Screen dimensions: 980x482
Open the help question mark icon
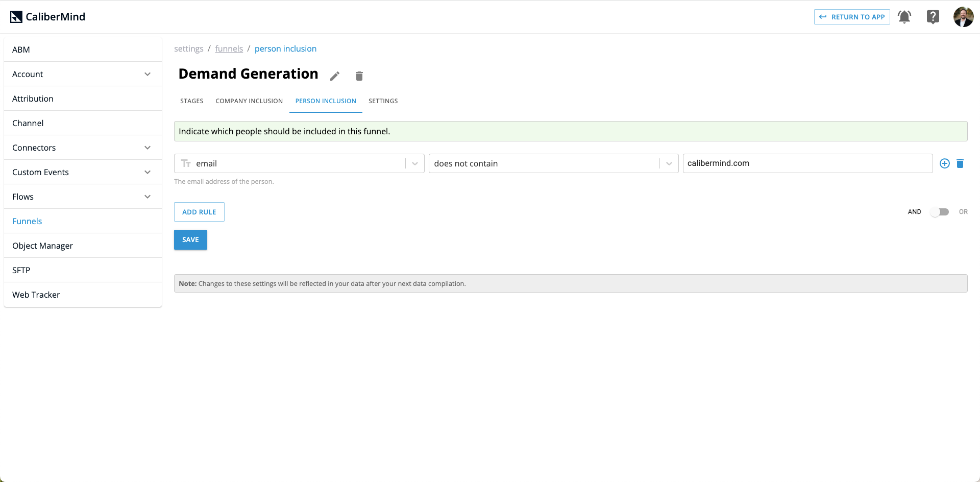[x=933, y=17]
